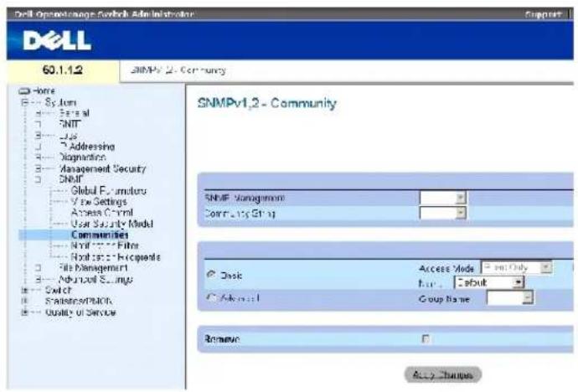Open Notification Filter page

coord(105,245)
